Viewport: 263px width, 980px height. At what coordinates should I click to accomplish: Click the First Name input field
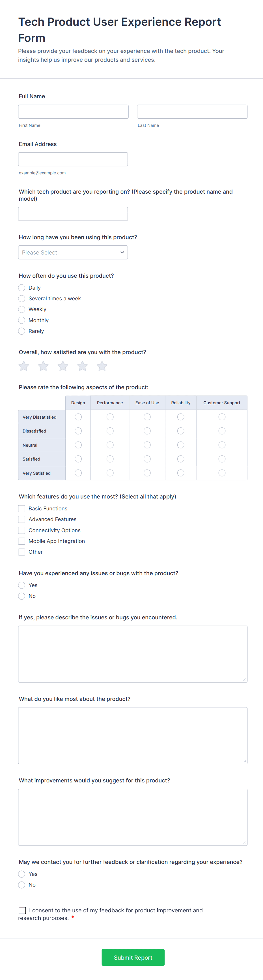pos(73,112)
